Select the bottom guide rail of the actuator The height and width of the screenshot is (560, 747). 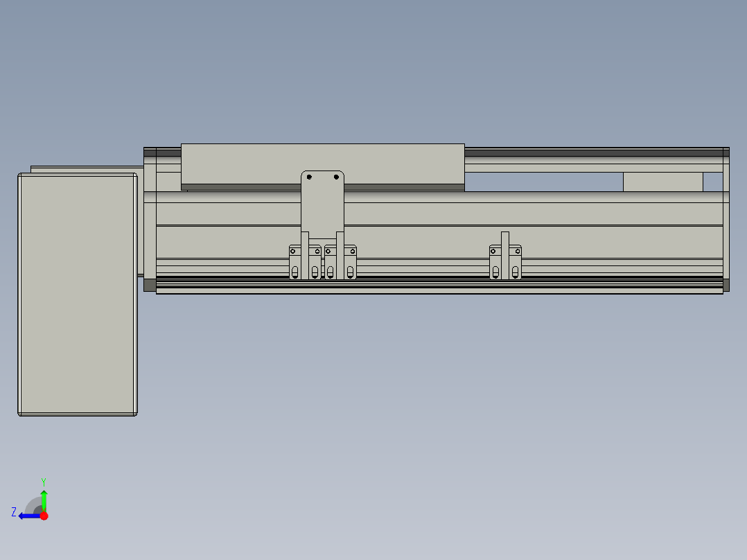[x=439, y=286]
